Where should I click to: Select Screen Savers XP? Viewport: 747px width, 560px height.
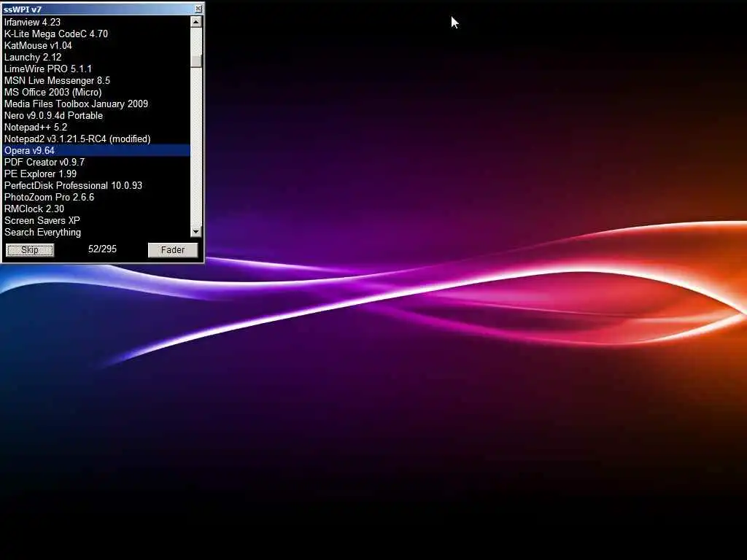click(97, 220)
